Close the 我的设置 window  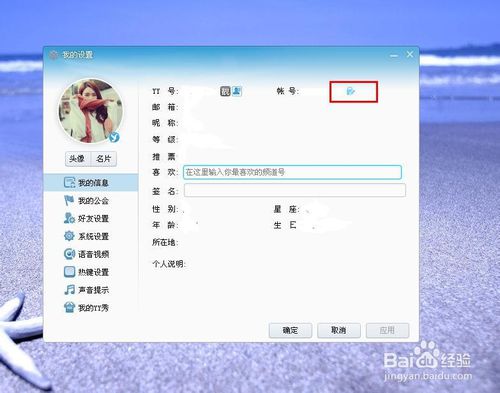point(410,54)
